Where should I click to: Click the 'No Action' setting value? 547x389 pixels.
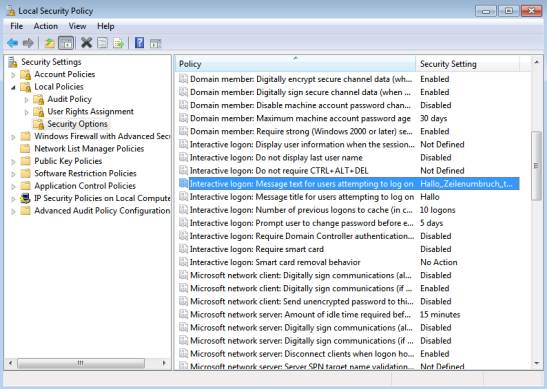point(439,262)
